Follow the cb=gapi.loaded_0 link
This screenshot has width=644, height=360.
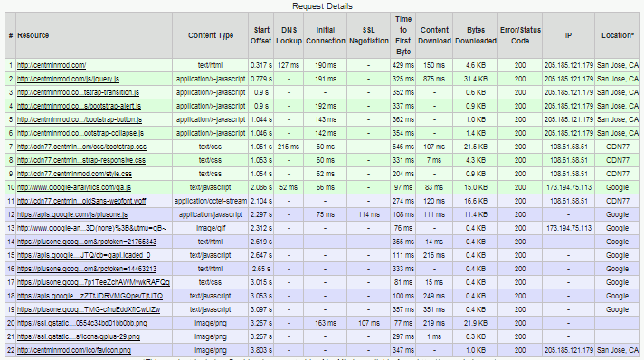[84, 255]
